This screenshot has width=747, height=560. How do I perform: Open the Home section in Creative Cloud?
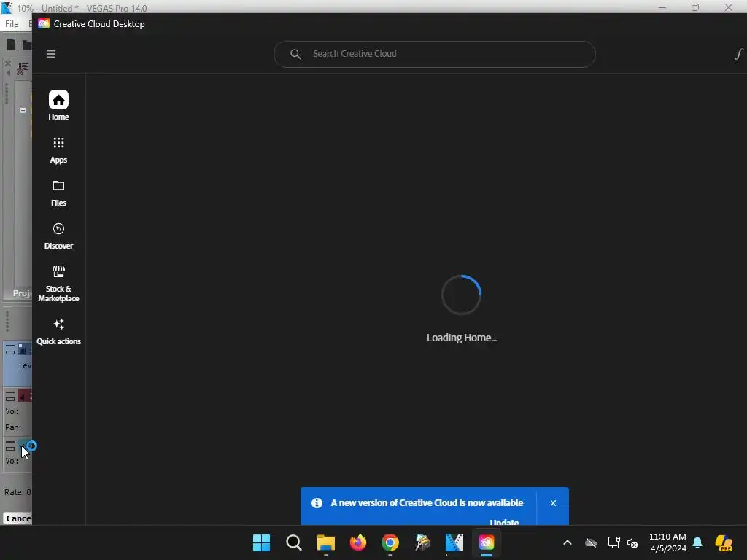coord(58,105)
